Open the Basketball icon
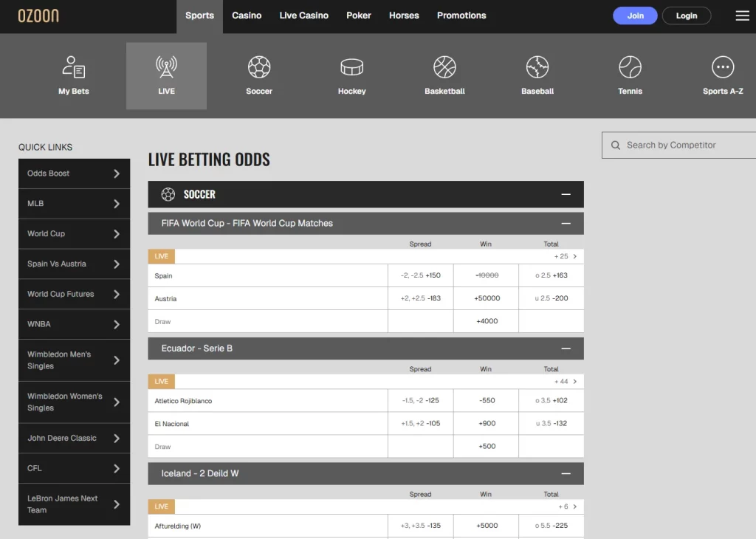This screenshot has width=756, height=539. (x=444, y=67)
